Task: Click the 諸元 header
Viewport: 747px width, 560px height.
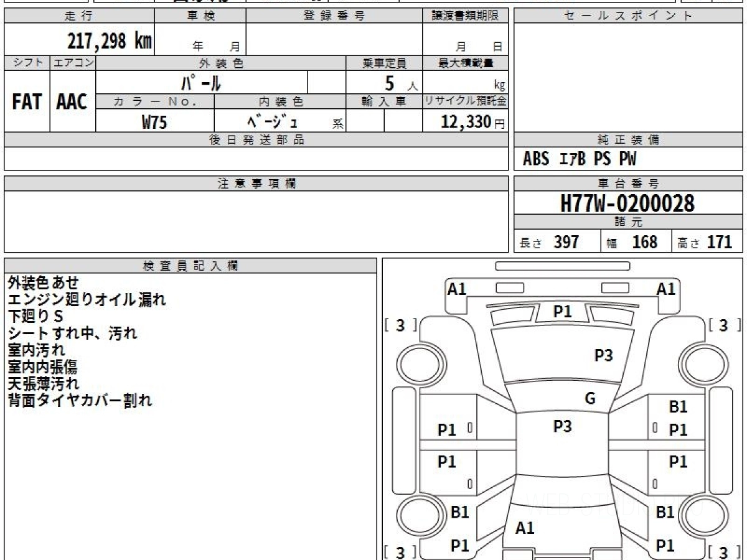Action: click(x=628, y=222)
